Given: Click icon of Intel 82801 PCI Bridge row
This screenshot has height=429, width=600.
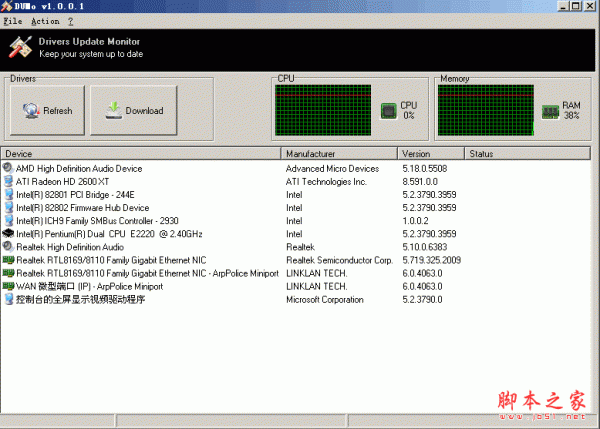Looking at the screenshot, I should coord(8,194).
